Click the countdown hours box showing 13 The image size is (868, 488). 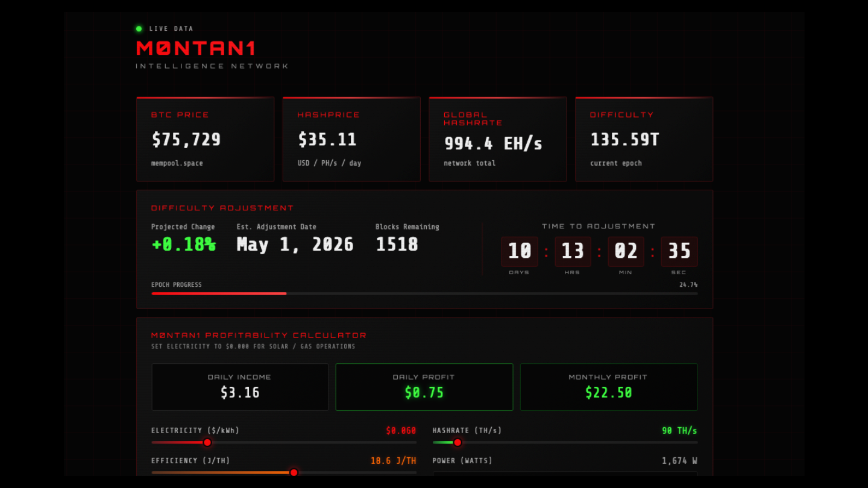pyautogui.click(x=573, y=251)
